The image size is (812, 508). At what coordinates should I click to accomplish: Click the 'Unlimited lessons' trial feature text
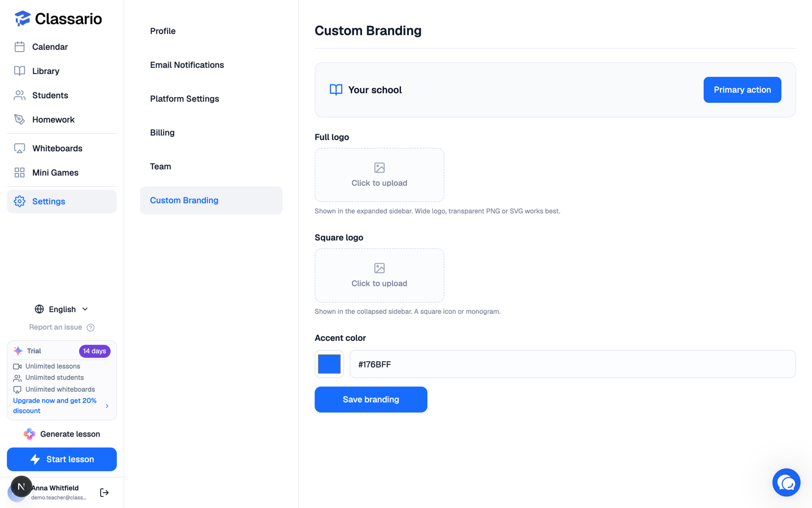52,366
